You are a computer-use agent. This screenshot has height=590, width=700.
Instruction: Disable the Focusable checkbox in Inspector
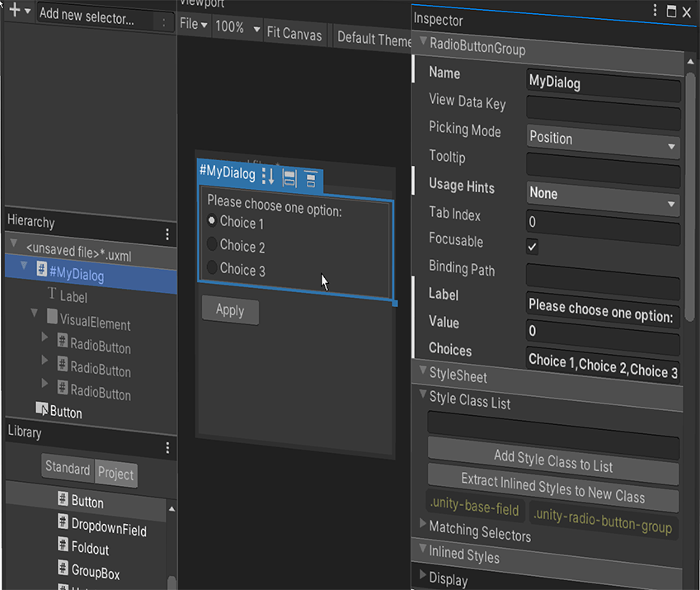coord(532,246)
